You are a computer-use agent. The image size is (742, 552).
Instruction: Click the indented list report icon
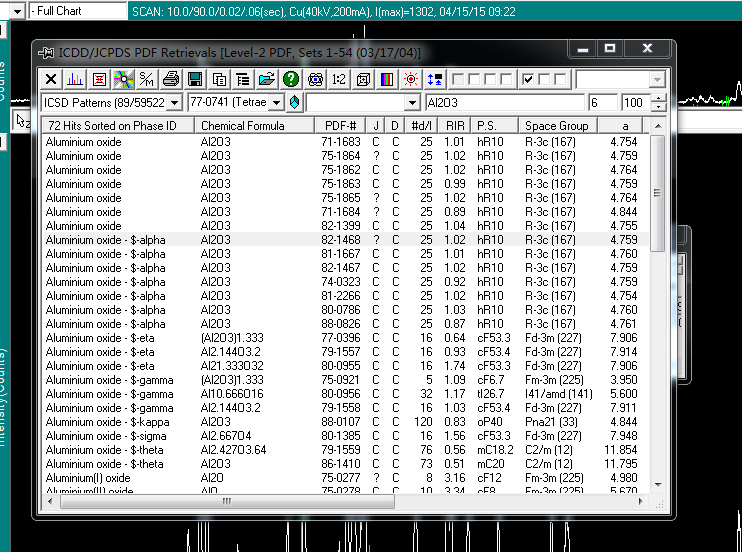click(x=243, y=79)
